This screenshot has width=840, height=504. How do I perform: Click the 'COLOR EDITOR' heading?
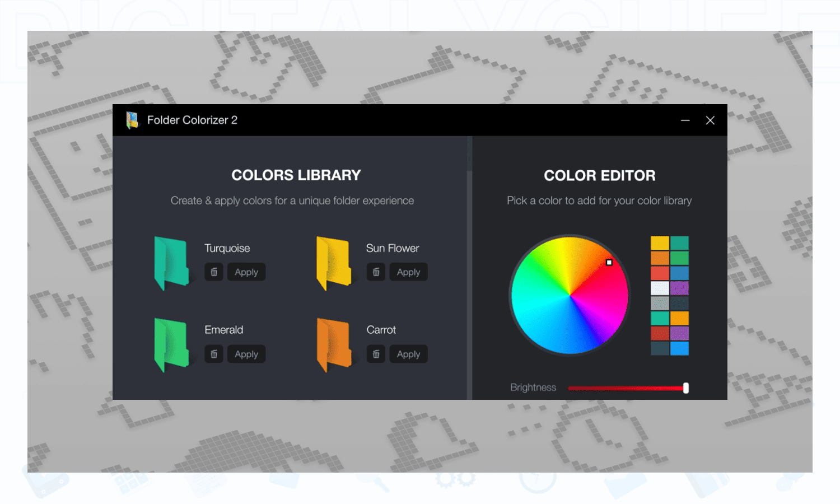[x=600, y=176]
